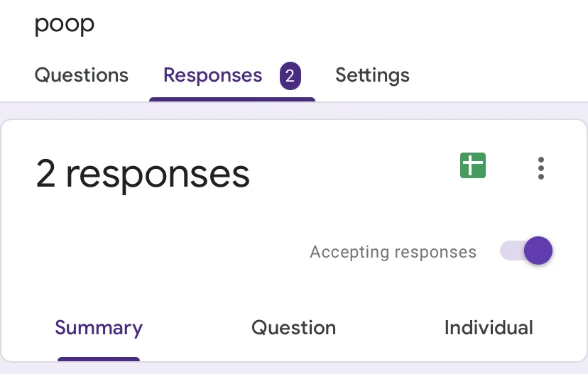Open the Settings tab

pyautogui.click(x=372, y=75)
